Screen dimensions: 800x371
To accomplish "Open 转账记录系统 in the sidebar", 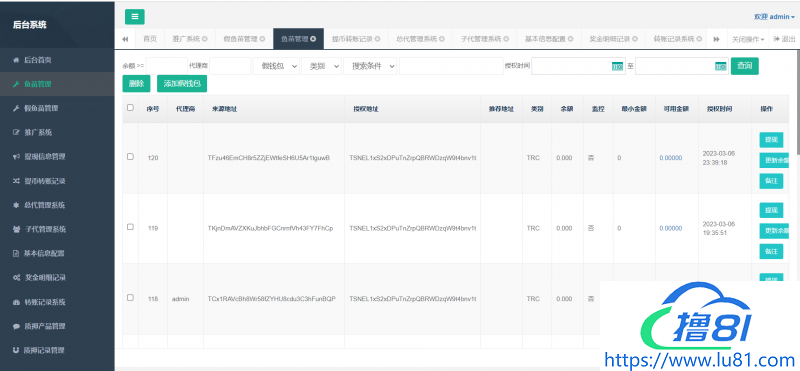I will (57, 302).
